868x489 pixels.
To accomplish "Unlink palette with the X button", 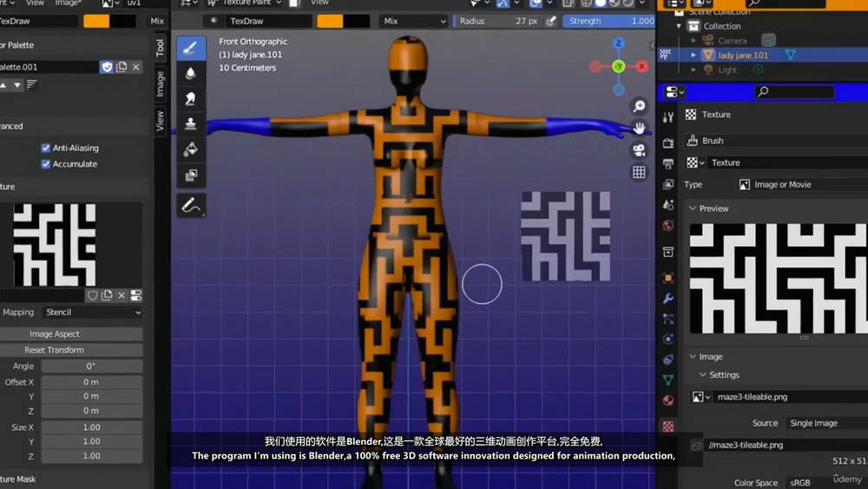I will 135,67.
